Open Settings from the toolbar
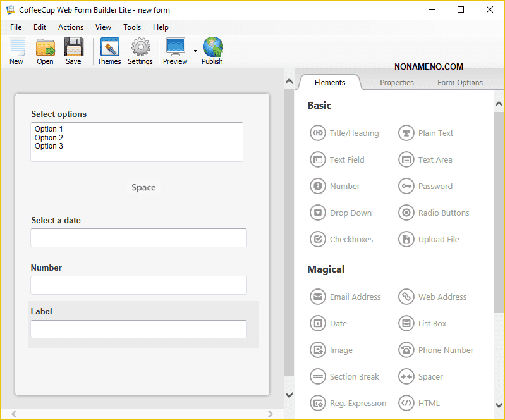Viewport: 505px width, 420px height. [140, 51]
